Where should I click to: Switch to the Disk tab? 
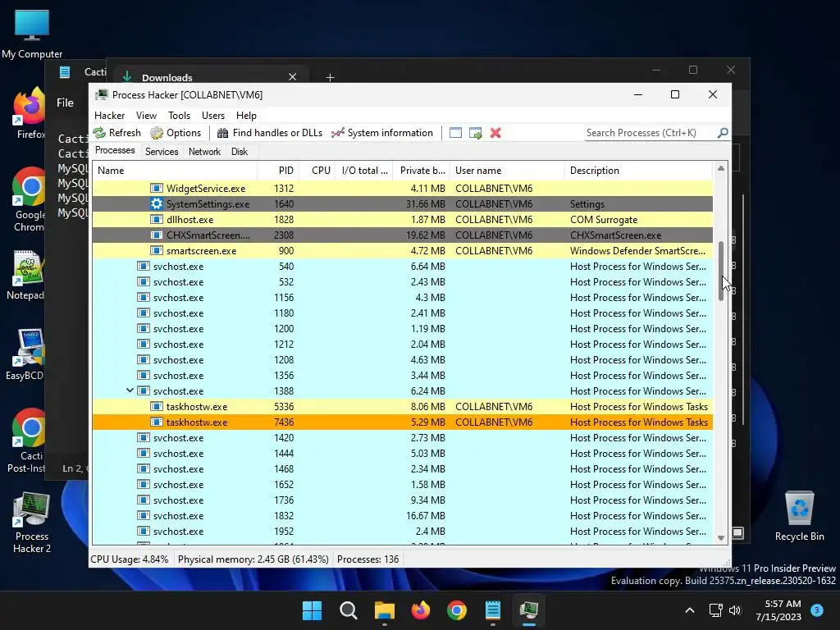(240, 152)
